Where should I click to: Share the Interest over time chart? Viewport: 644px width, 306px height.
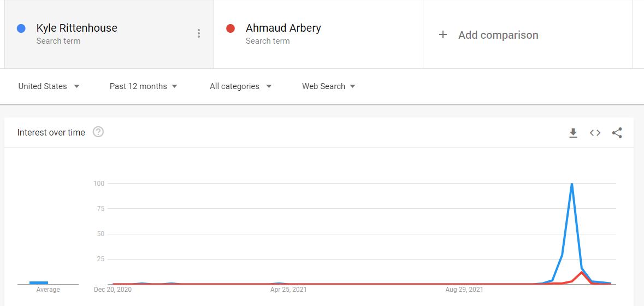(x=617, y=133)
